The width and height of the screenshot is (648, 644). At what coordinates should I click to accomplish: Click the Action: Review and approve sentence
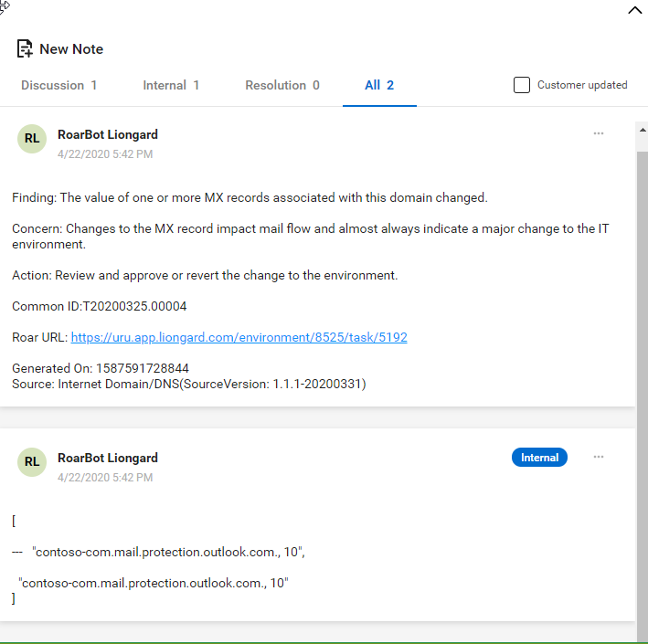[205, 276]
